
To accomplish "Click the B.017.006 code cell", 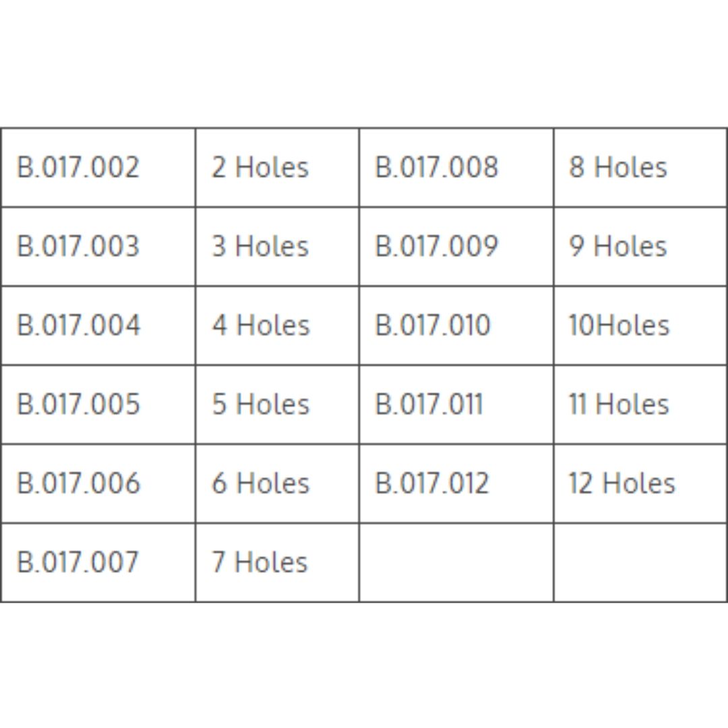I will click(x=78, y=483).
